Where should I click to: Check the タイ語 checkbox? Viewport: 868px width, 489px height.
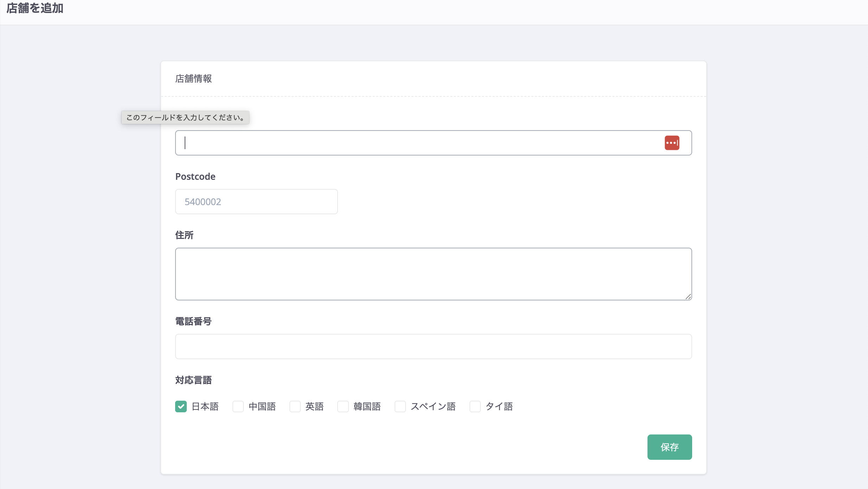475,406
